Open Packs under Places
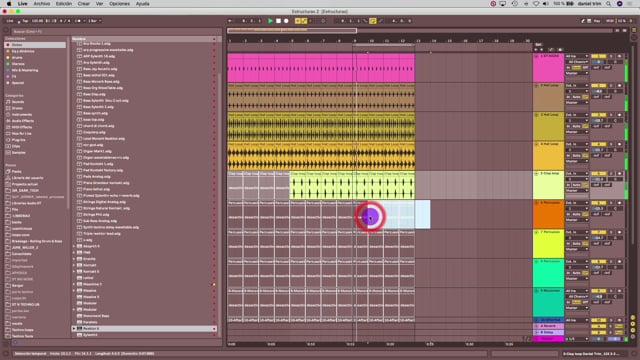This screenshot has width=640, height=360. (16, 172)
